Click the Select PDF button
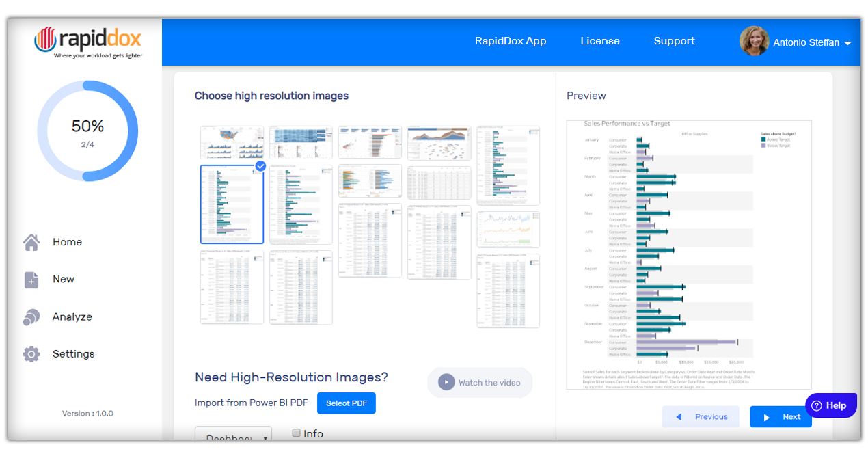868x458 pixels. click(x=347, y=403)
